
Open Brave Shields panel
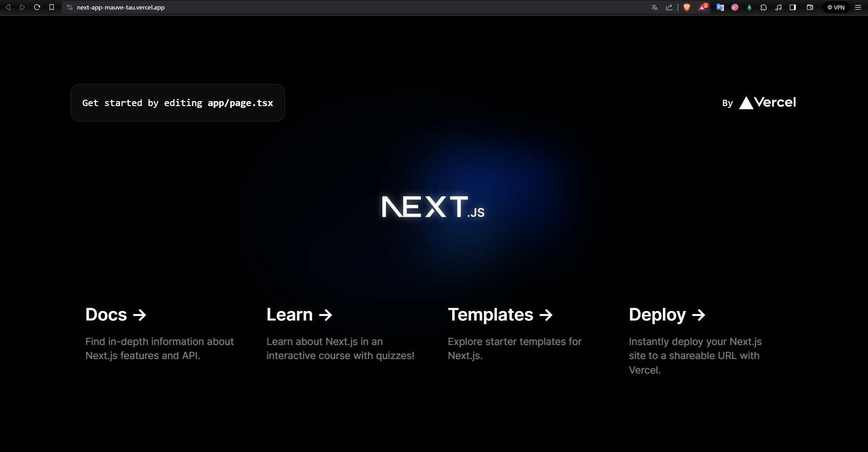pyautogui.click(x=687, y=7)
